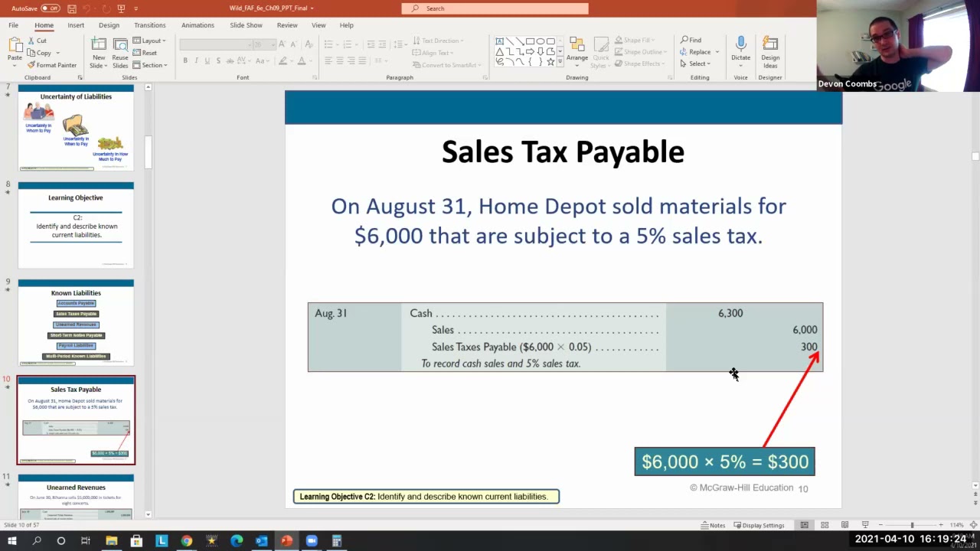Select the Format Painter tool
The height and width of the screenshot is (551, 980).
[52, 65]
